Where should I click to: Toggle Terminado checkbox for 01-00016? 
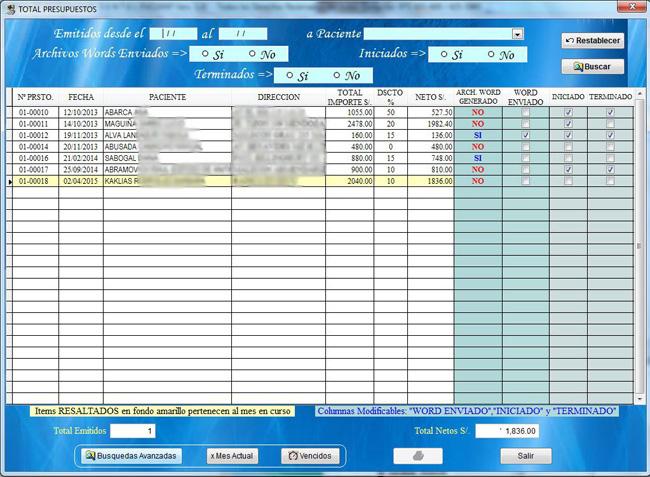pyautogui.click(x=610, y=158)
